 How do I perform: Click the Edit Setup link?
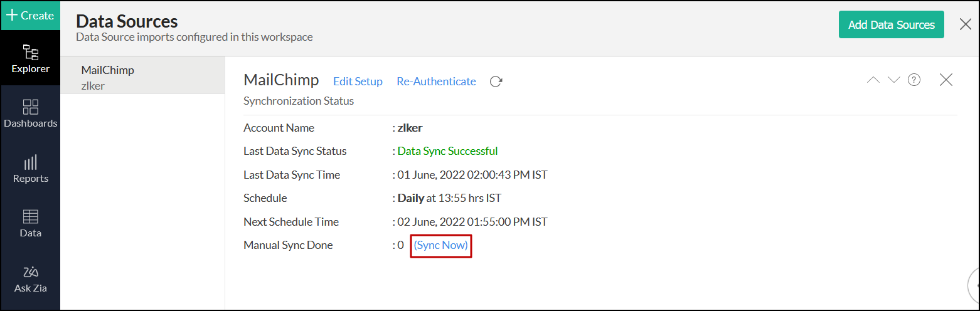pos(358,82)
